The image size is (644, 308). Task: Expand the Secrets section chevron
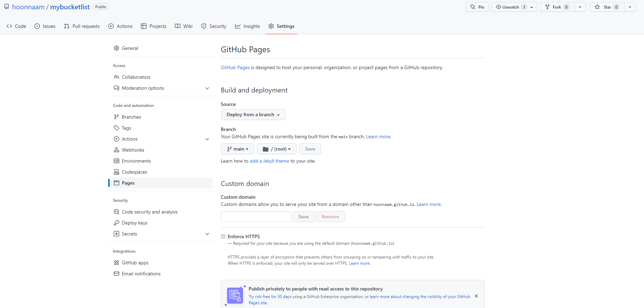coord(207,234)
